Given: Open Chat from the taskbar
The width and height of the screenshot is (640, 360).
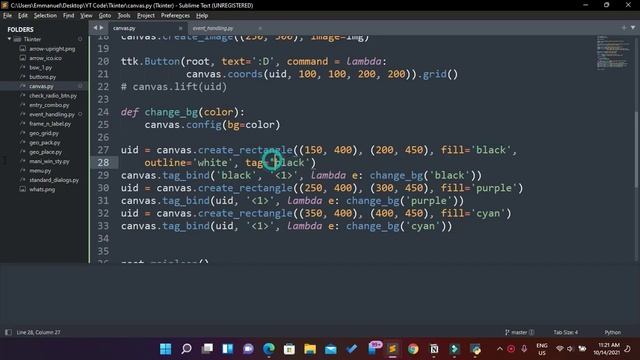Looking at the screenshot, I should point(248,349).
